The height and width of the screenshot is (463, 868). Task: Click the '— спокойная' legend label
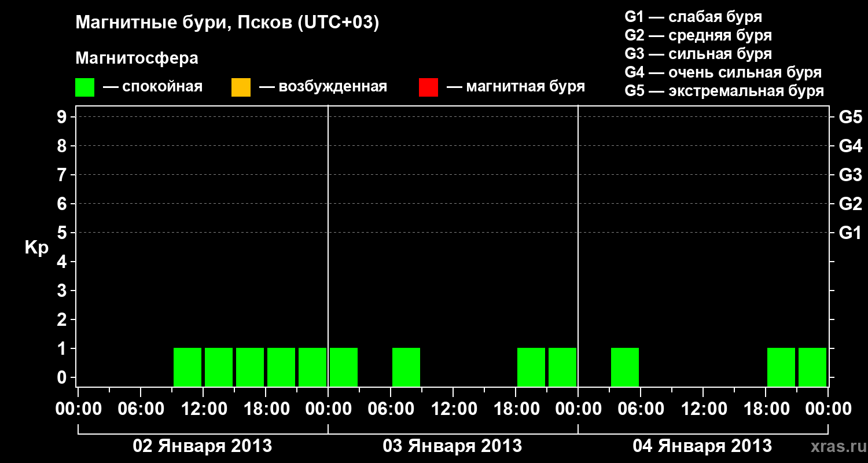pos(153,87)
